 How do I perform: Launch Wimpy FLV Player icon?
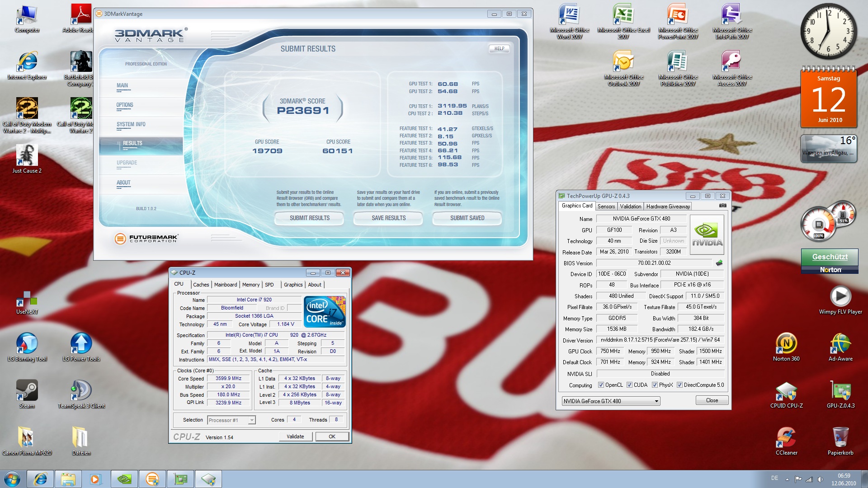(x=840, y=300)
